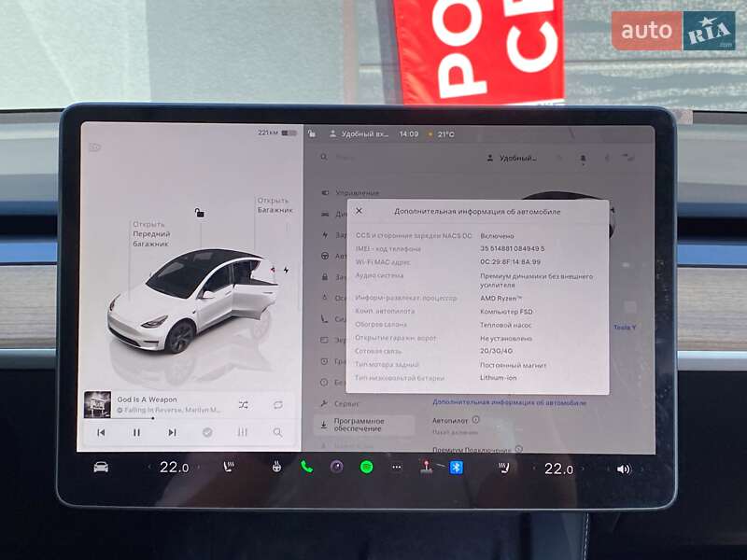This screenshot has height=560, width=747.
Task: Tap the song title God Is A Weapon
Action: (x=147, y=399)
